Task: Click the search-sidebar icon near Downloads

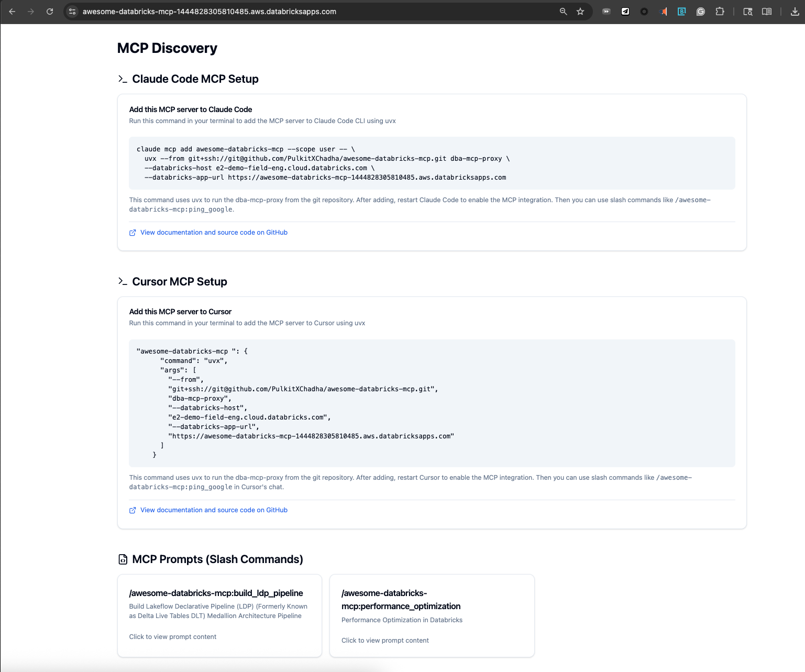Action: click(x=747, y=11)
